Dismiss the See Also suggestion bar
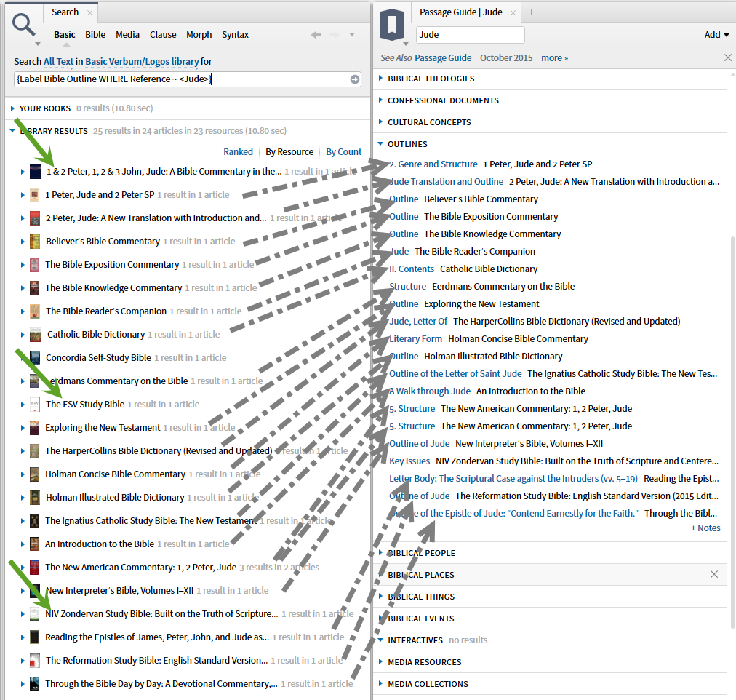The width and height of the screenshot is (736, 700). pyautogui.click(x=727, y=57)
